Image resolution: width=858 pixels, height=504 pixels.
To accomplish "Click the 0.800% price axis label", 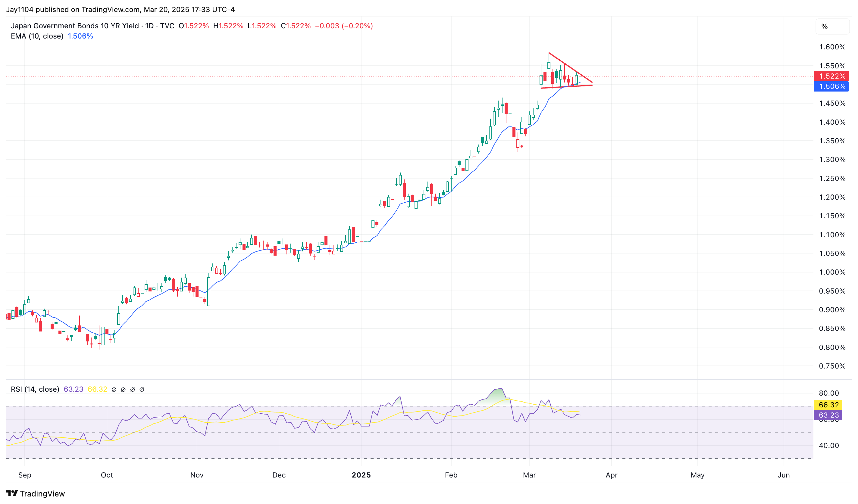I will [832, 347].
